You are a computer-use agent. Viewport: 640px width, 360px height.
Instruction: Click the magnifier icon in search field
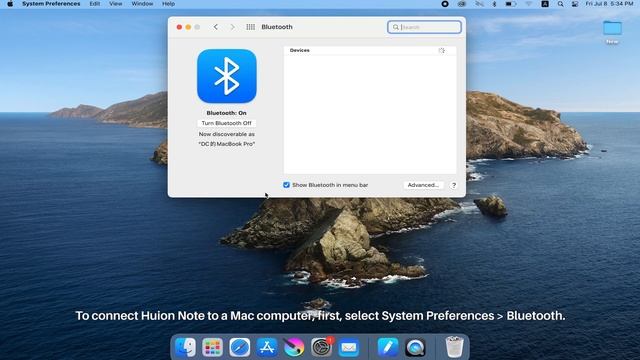(x=396, y=27)
